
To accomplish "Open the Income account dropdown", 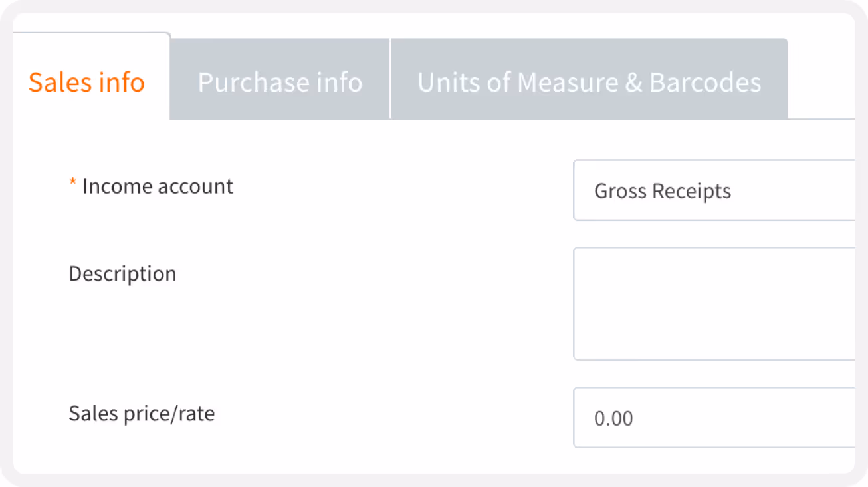I will [x=712, y=191].
